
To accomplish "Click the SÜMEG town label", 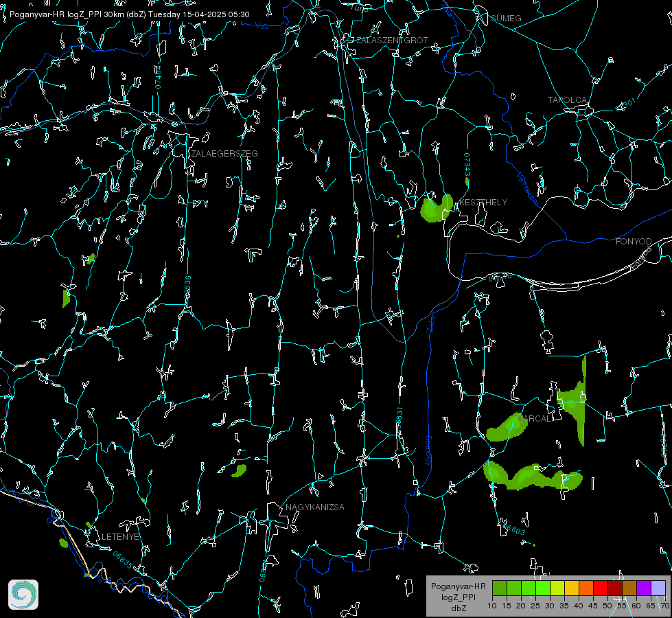I will pyautogui.click(x=506, y=18).
